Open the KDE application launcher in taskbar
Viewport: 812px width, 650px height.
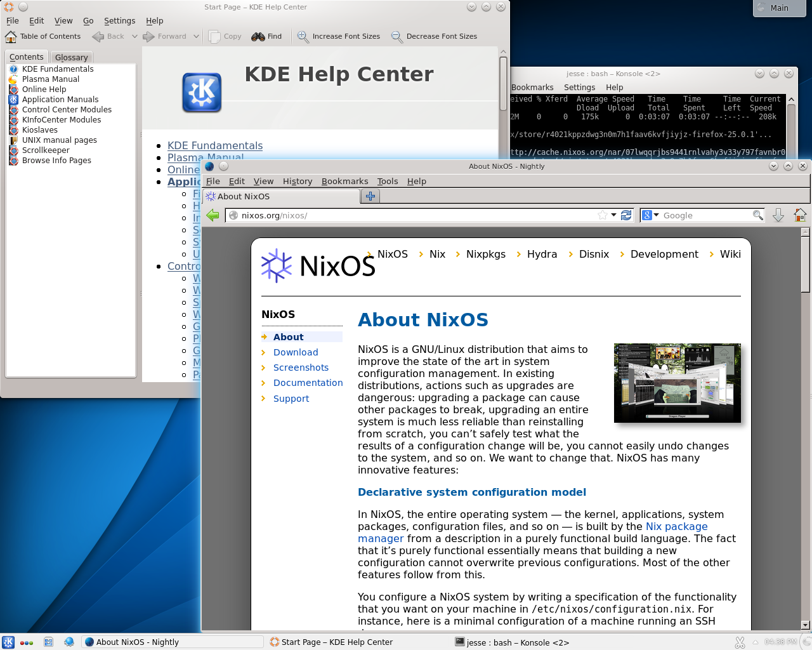(x=8, y=642)
